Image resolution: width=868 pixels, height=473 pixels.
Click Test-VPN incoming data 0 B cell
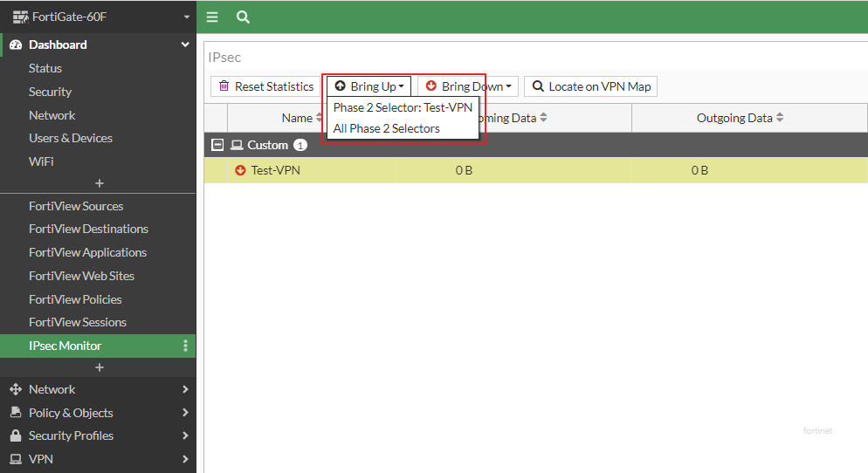point(464,170)
